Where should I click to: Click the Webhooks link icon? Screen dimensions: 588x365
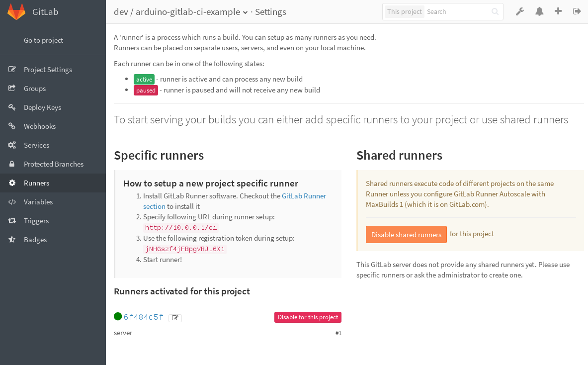click(12, 126)
